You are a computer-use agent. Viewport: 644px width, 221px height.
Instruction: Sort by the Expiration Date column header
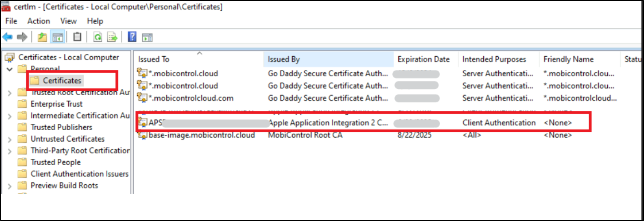423,59
